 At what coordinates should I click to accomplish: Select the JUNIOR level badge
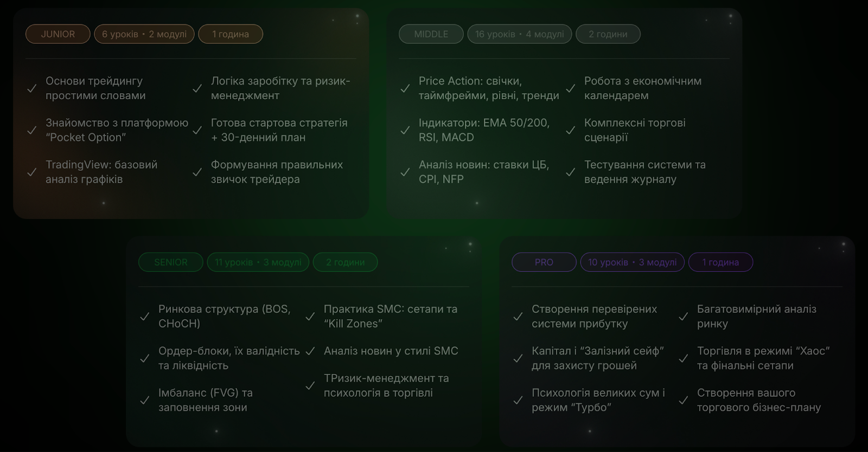point(58,34)
